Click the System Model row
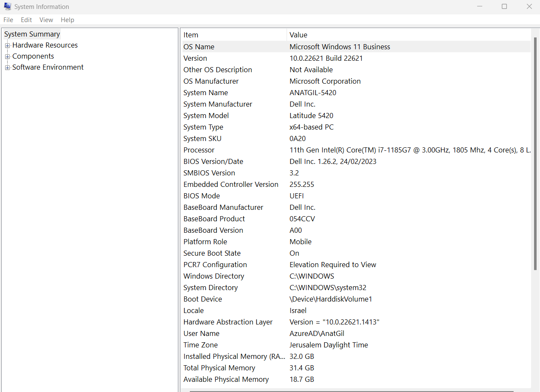This screenshot has height=392, width=540. click(x=357, y=116)
